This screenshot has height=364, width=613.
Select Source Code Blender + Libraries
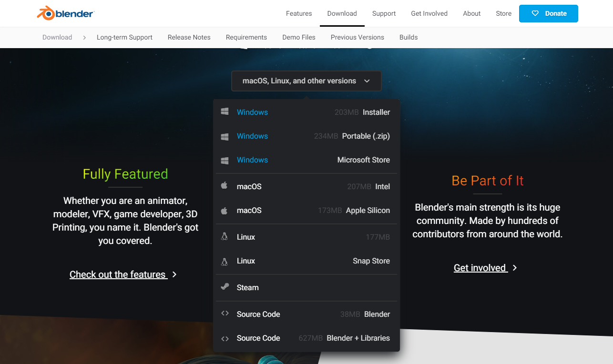[306, 338]
